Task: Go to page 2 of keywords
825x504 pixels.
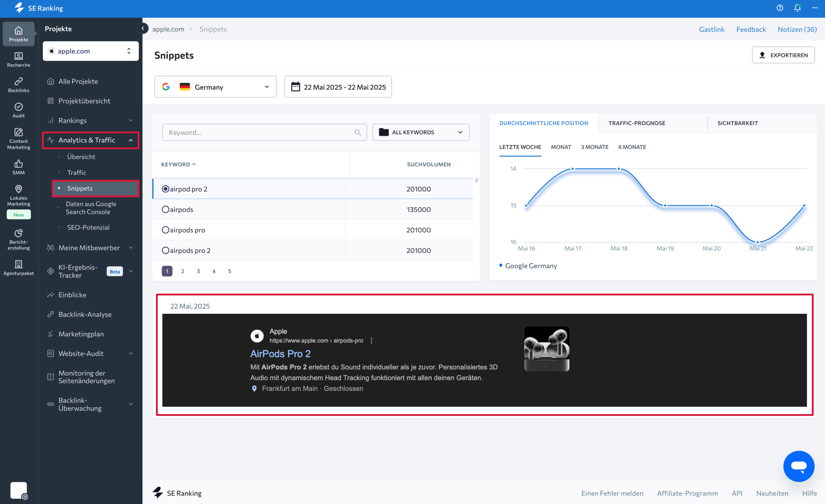Action: click(182, 271)
